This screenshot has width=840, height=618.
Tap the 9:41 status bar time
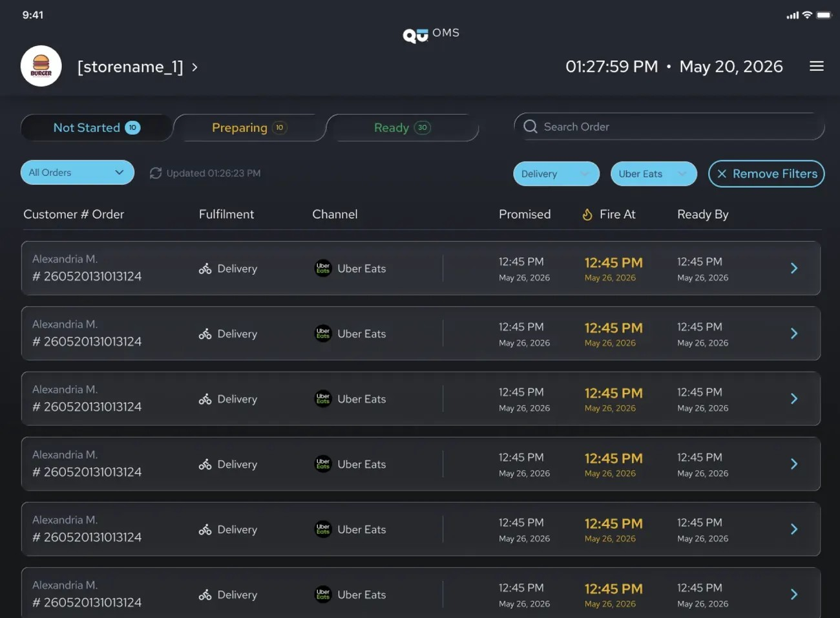point(33,15)
